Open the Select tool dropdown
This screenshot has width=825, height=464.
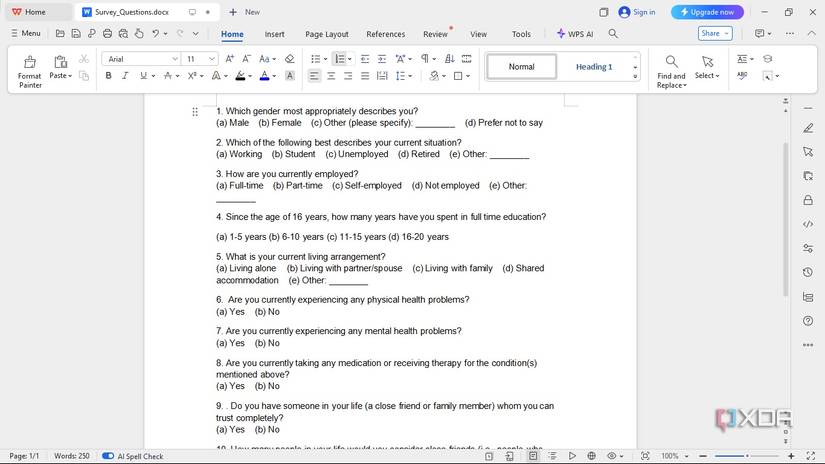707,67
